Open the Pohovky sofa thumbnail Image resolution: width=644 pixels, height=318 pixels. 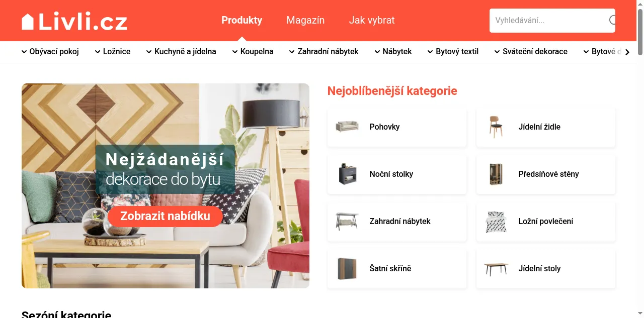click(347, 127)
